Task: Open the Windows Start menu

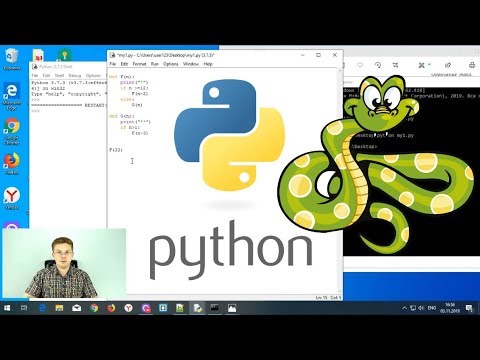Action: [x=7, y=308]
